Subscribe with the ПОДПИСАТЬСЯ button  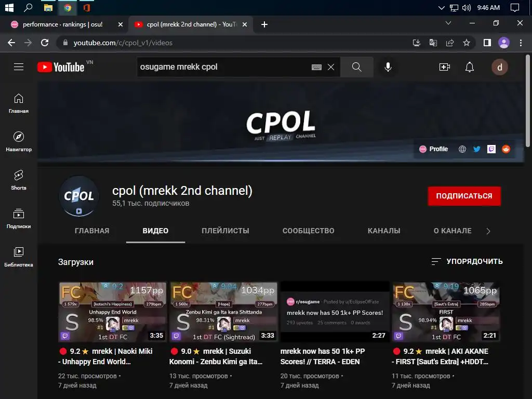click(464, 196)
